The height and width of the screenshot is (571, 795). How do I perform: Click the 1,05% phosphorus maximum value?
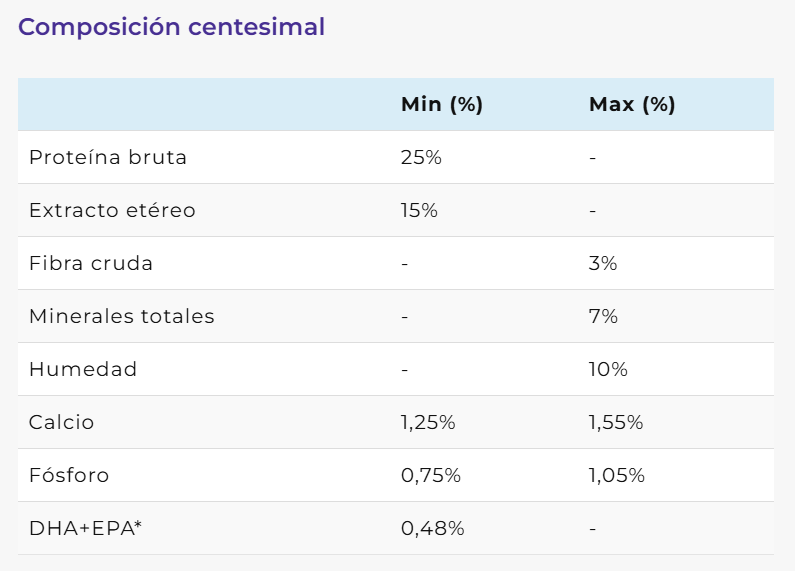(x=617, y=476)
